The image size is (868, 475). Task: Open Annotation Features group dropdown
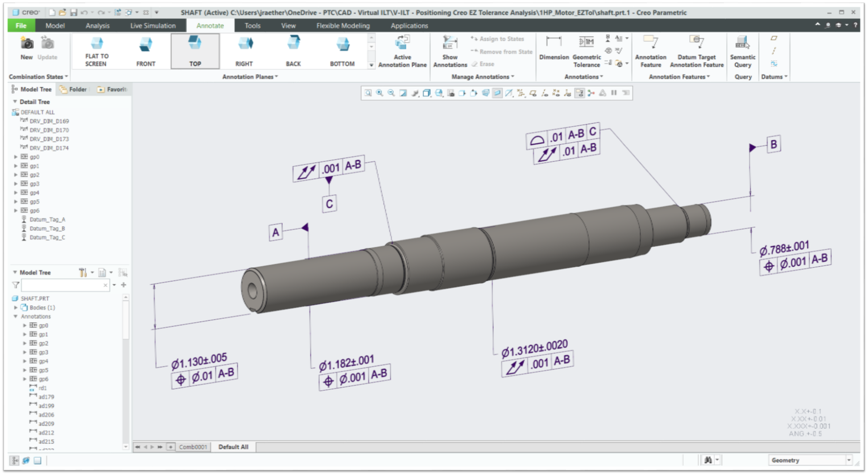(x=679, y=77)
